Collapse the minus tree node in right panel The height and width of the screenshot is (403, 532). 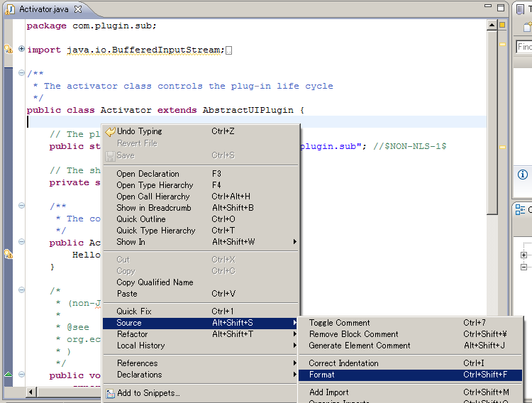tap(524, 267)
